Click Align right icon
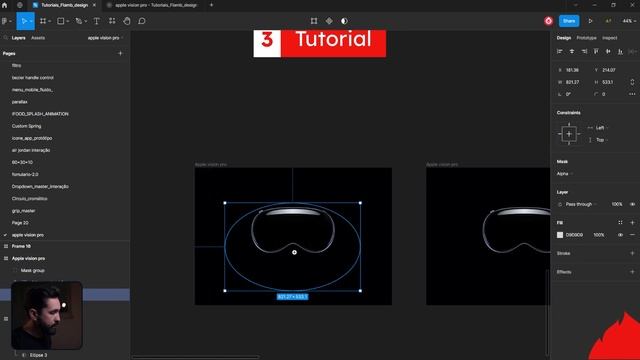 pyautogui.click(x=584, y=51)
